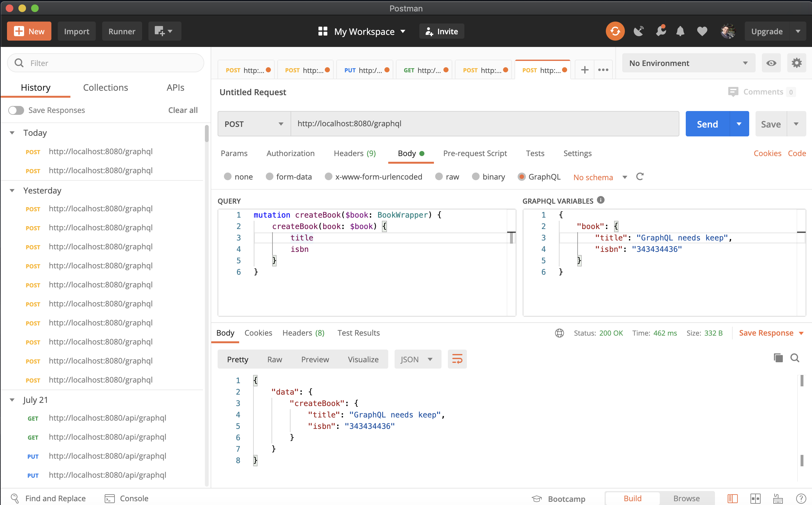Copy the response body to clipboard
This screenshot has width=812, height=505.
tap(778, 358)
